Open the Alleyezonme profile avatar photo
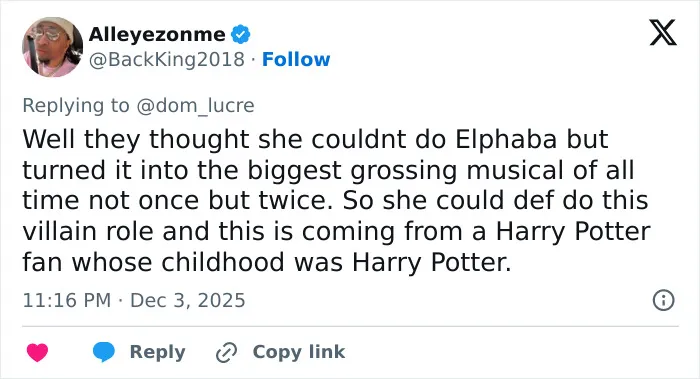The width and height of the screenshot is (700, 379). point(53,47)
